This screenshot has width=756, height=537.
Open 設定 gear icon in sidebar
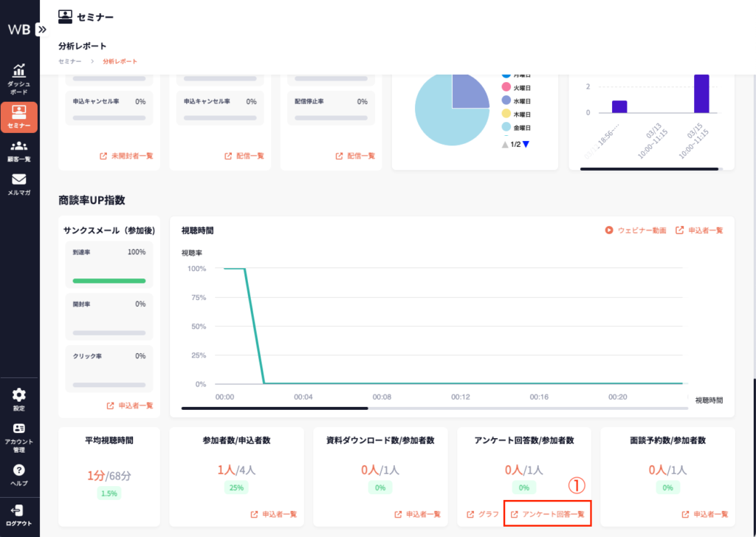tap(19, 400)
